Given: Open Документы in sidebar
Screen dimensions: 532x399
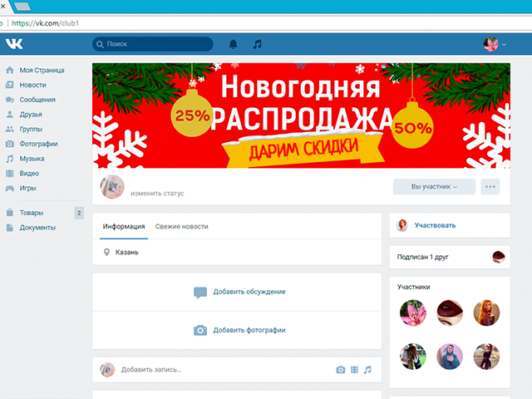Looking at the screenshot, I should click(37, 228).
